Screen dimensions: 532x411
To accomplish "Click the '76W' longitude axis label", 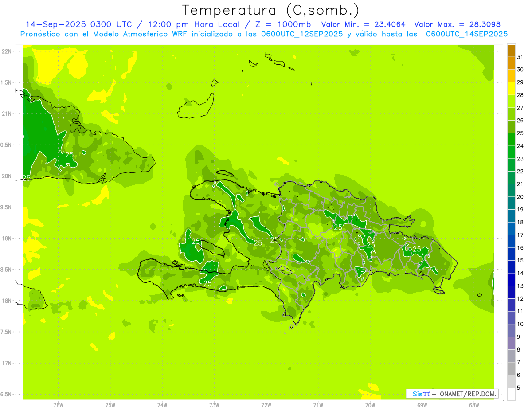I will coord(58,405).
